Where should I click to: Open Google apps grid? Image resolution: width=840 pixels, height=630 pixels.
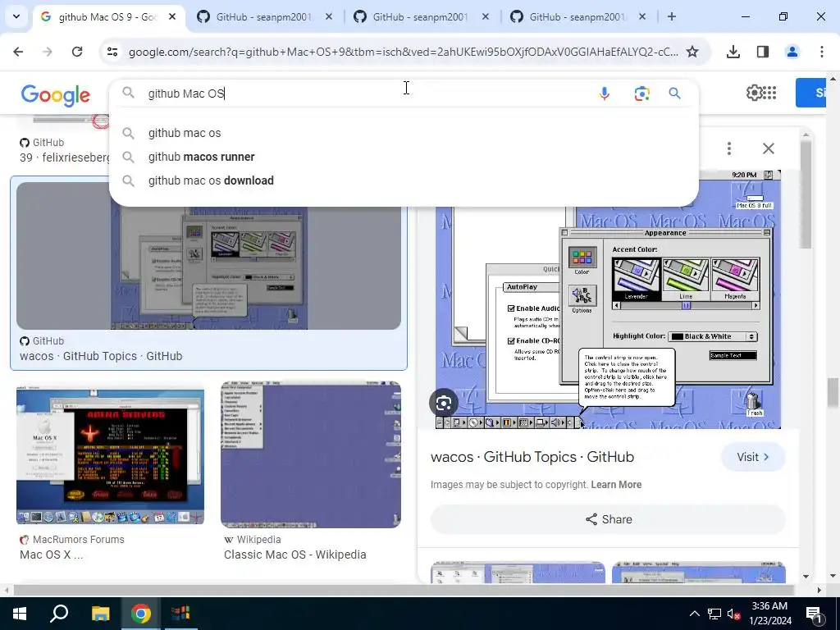[769, 93]
